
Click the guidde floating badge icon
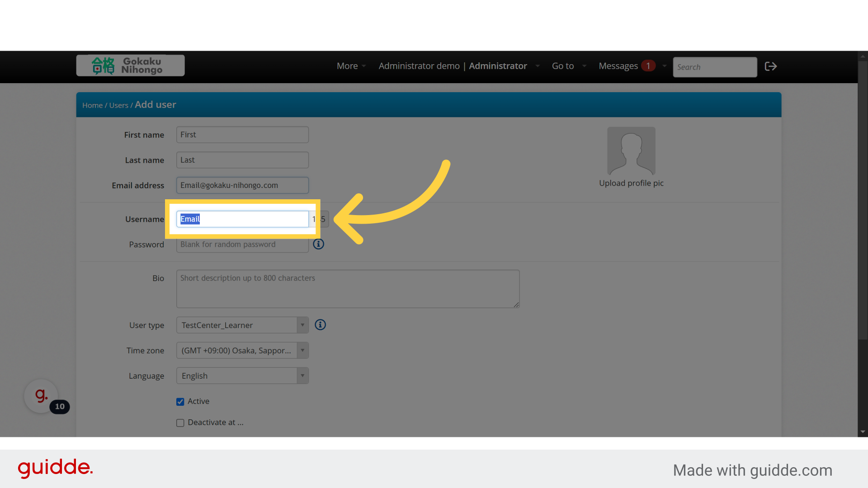[x=41, y=396]
